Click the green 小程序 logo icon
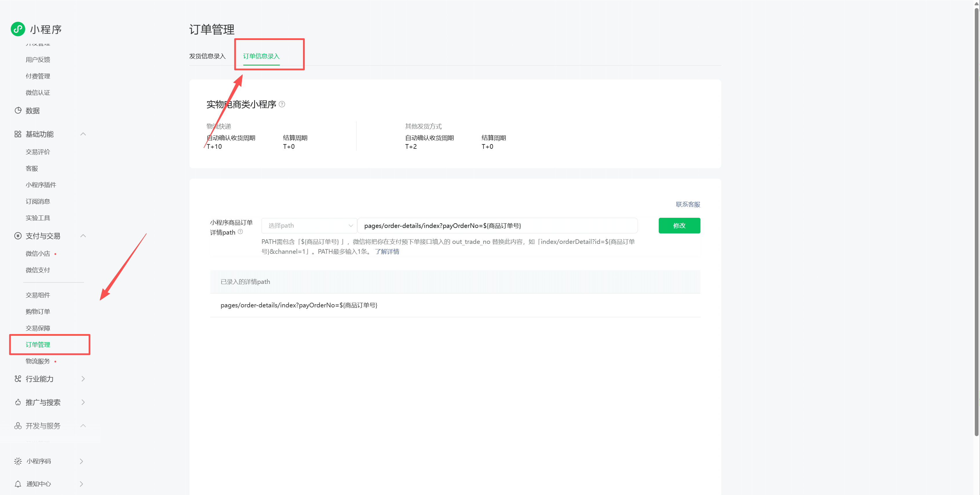This screenshot has height=495, width=980. pos(18,29)
